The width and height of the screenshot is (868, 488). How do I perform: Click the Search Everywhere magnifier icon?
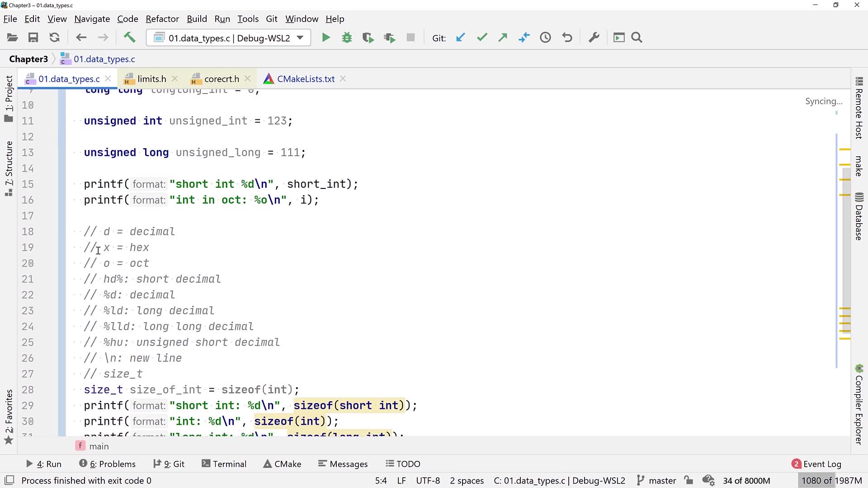coord(637,38)
